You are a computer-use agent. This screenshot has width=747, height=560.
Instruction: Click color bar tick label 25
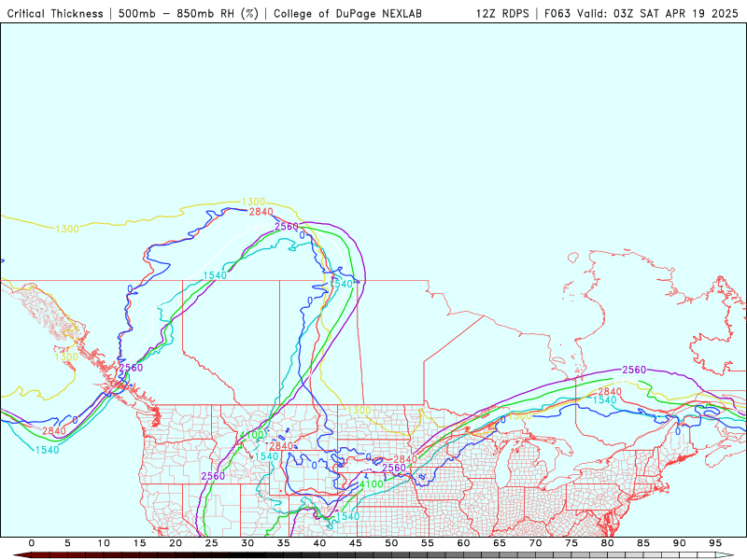click(x=212, y=543)
